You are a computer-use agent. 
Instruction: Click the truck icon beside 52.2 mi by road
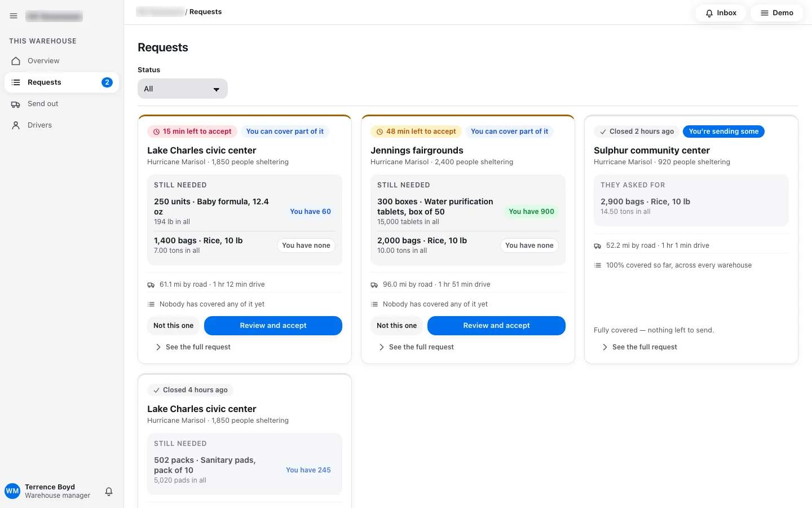coord(598,246)
